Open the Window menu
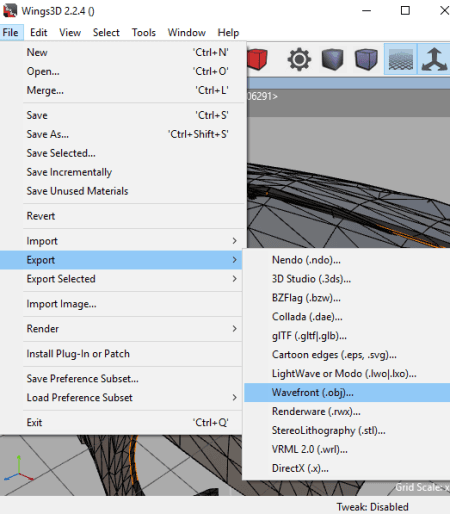This screenshot has height=514, width=450. click(187, 32)
